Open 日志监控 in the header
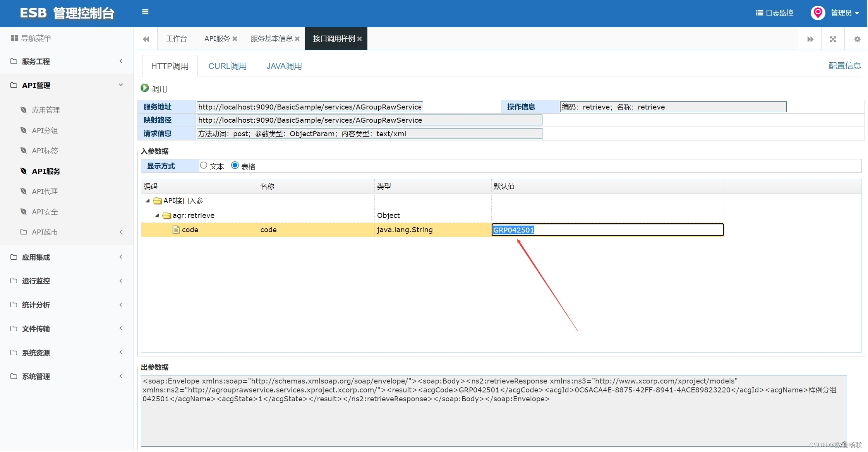This screenshot has width=868, height=452. pyautogui.click(x=775, y=13)
